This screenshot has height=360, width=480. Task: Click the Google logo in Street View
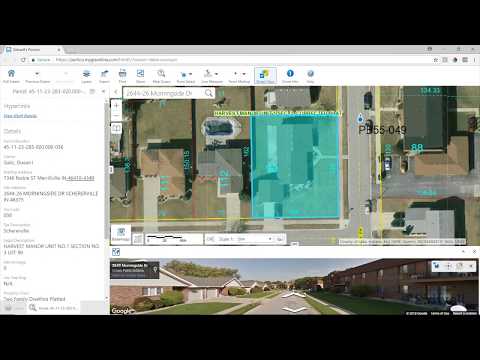click(x=121, y=311)
